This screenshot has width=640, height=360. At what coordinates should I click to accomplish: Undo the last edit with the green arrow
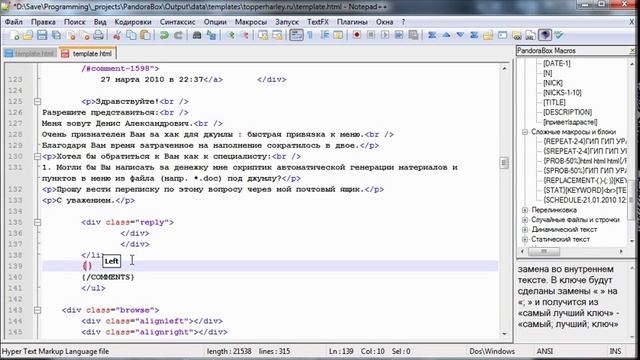click(164, 36)
